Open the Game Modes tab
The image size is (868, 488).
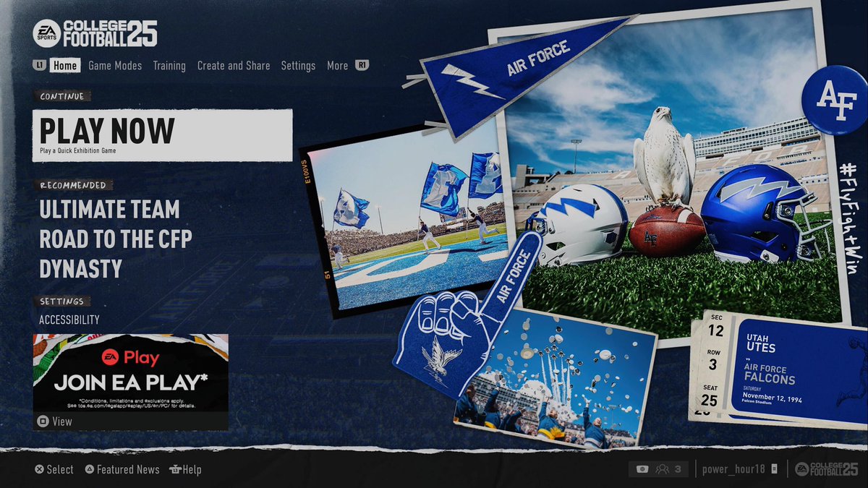[115, 65]
